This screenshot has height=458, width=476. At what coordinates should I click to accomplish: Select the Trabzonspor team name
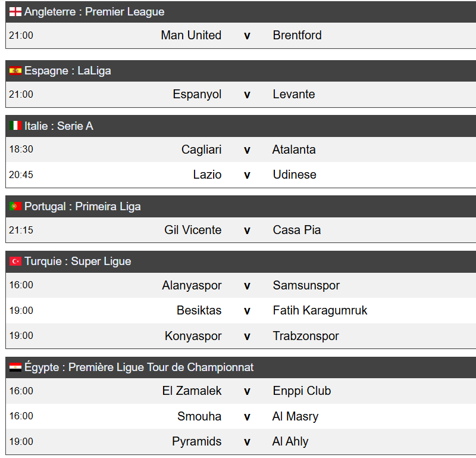click(x=306, y=336)
